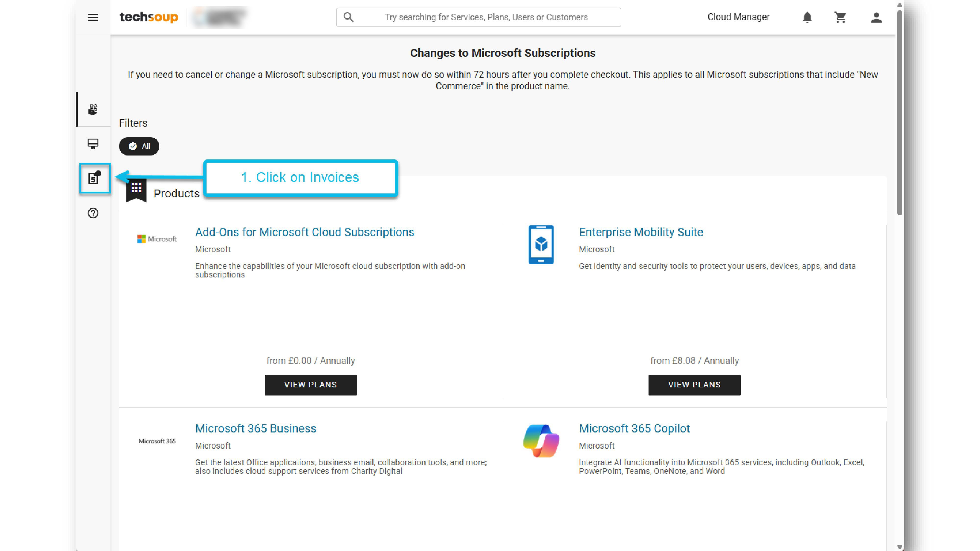The height and width of the screenshot is (551, 980).
Task: Click the Enterprise Mobility Suite phone icon
Action: [x=541, y=244]
